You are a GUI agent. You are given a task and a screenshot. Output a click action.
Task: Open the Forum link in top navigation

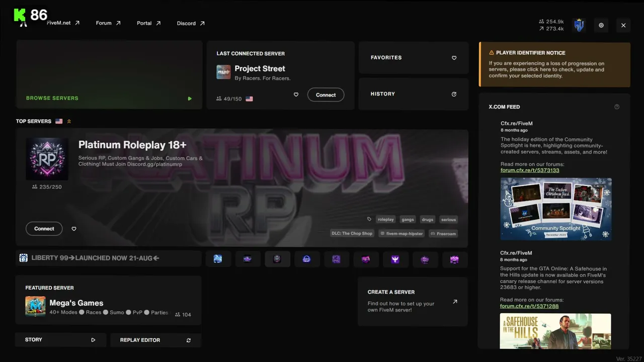pyautogui.click(x=108, y=23)
